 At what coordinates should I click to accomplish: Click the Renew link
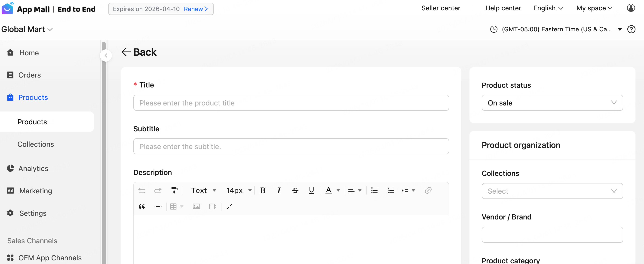click(196, 9)
